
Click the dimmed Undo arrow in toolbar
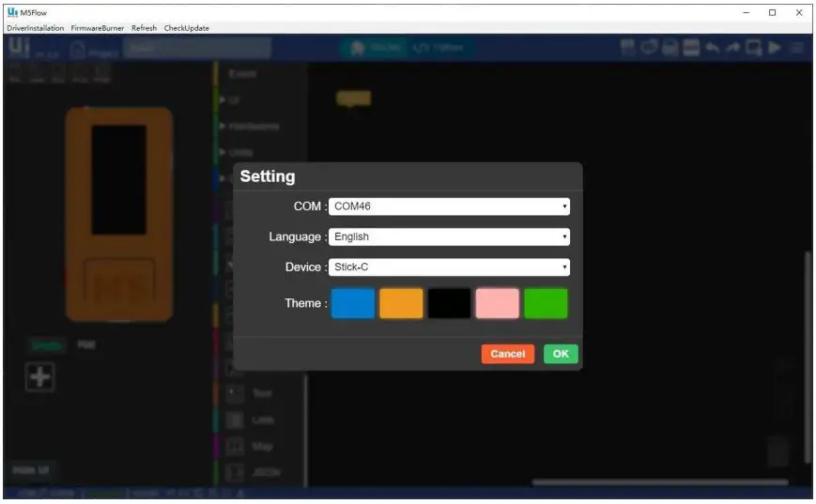(x=712, y=48)
